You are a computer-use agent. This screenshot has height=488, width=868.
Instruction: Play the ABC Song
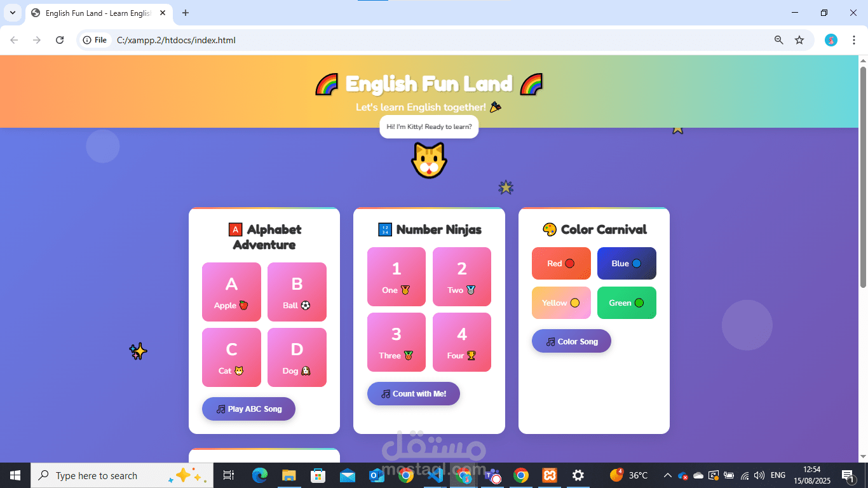coord(248,409)
